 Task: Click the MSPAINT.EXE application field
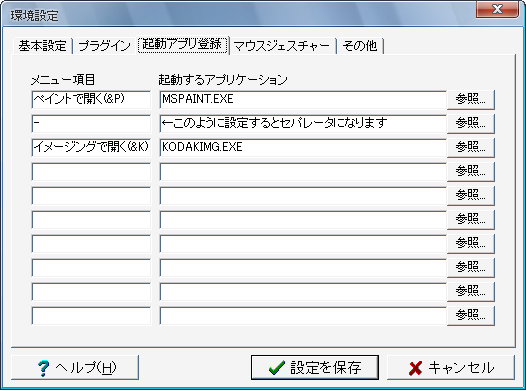point(303,99)
